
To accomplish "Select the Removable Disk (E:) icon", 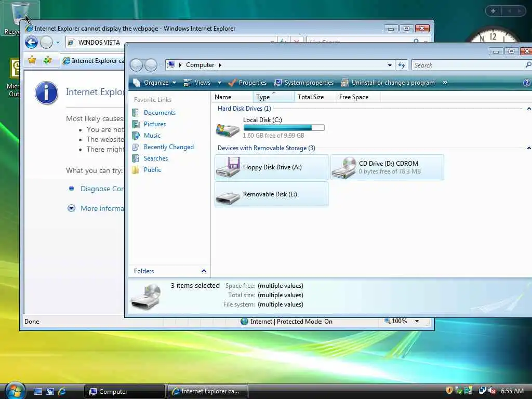I will [x=228, y=197].
